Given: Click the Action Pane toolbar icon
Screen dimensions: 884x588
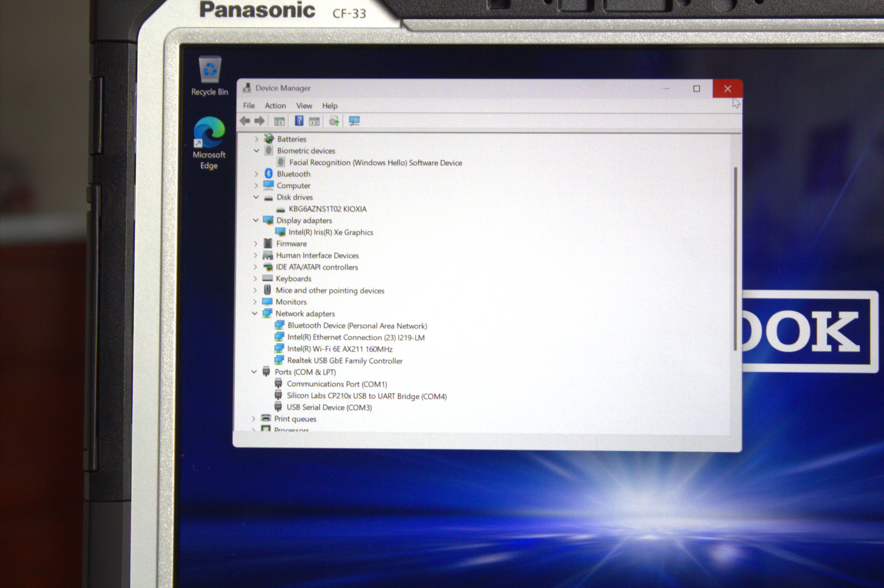Looking at the screenshot, I should tap(314, 121).
